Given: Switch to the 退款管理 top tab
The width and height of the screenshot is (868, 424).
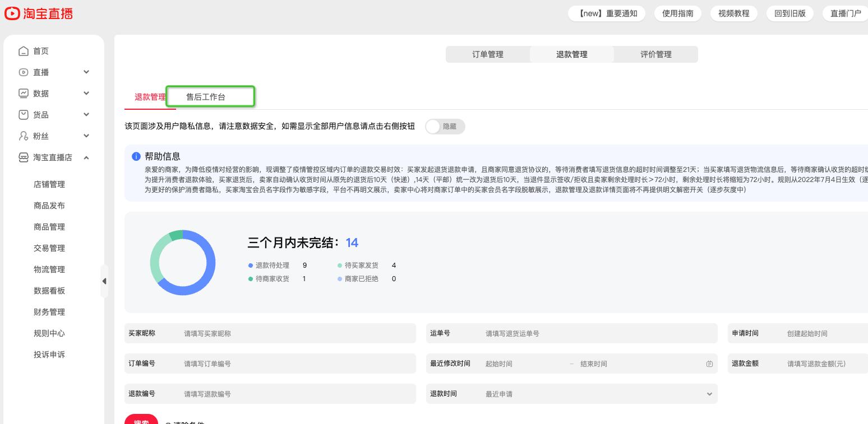Looking at the screenshot, I should click(572, 54).
